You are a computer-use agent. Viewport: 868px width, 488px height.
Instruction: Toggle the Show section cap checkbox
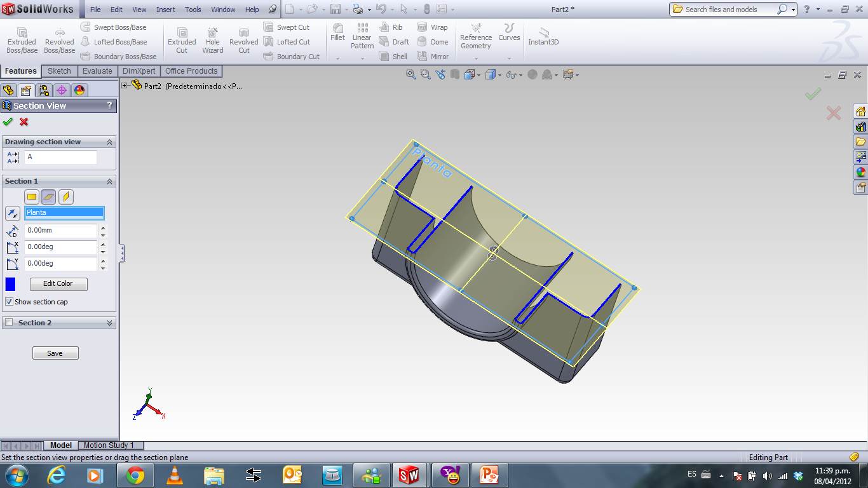click(x=9, y=302)
